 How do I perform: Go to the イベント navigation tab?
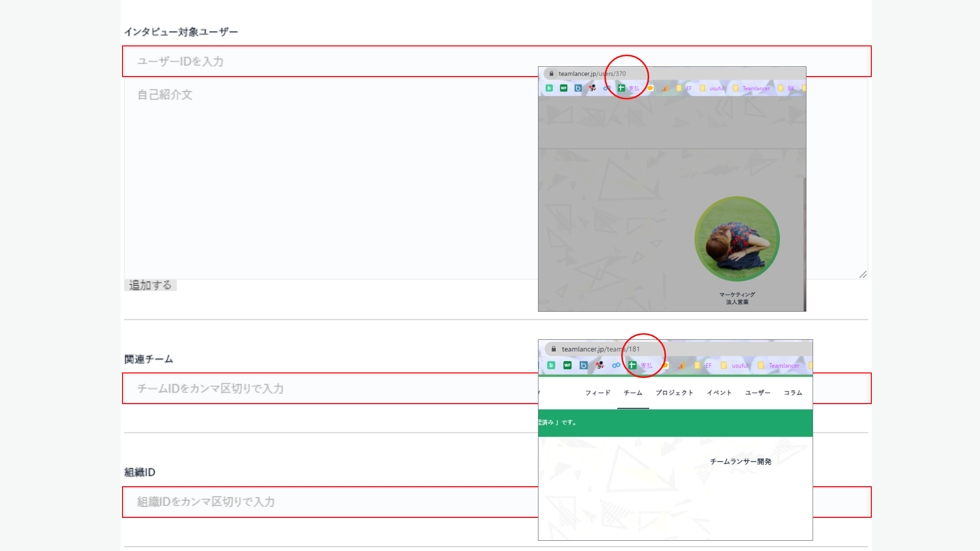719,393
